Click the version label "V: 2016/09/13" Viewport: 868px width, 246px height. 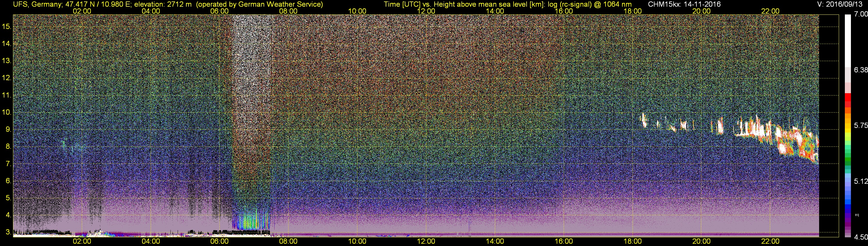(840, 4)
